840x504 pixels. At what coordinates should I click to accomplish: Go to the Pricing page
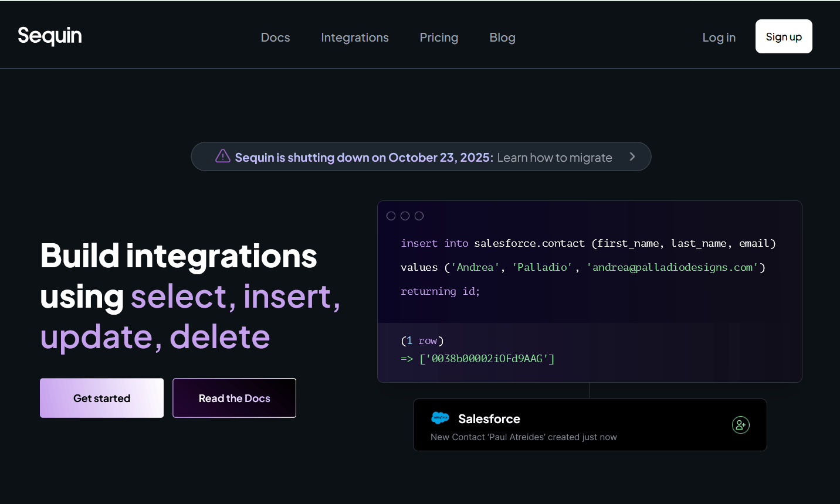coord(439,38)
